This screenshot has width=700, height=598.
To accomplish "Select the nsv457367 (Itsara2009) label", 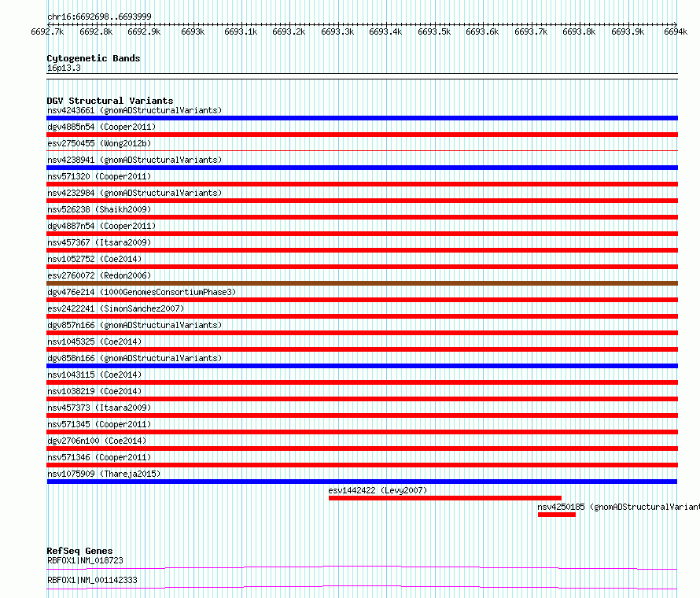I will tap(99, 242).
